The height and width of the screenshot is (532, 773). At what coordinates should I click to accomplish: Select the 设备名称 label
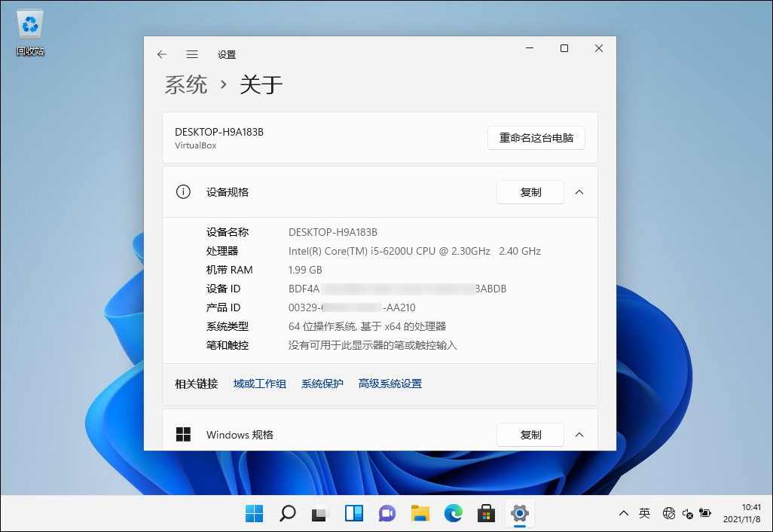(228, 232)
